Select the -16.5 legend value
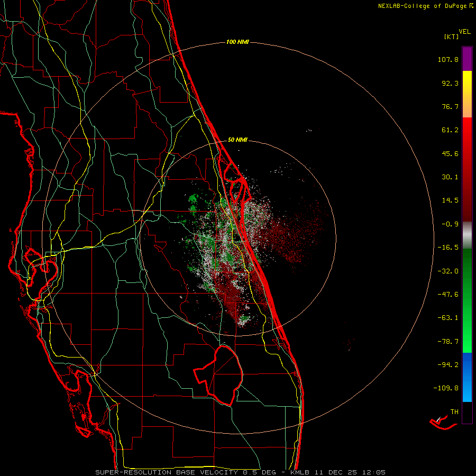476x476 pixels. pyautogui.click(x=448, y=248)
